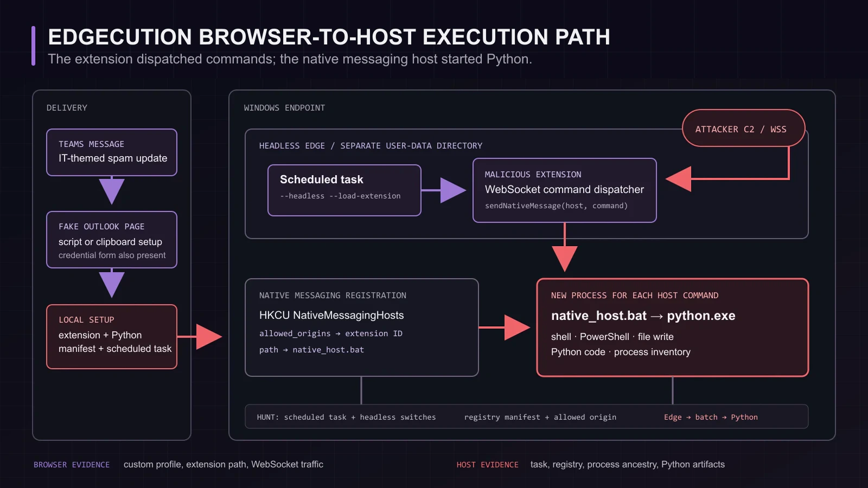Click 'Edge → batch → Python' hunt text
Viewport: 868px width, 488px height.
711,417
